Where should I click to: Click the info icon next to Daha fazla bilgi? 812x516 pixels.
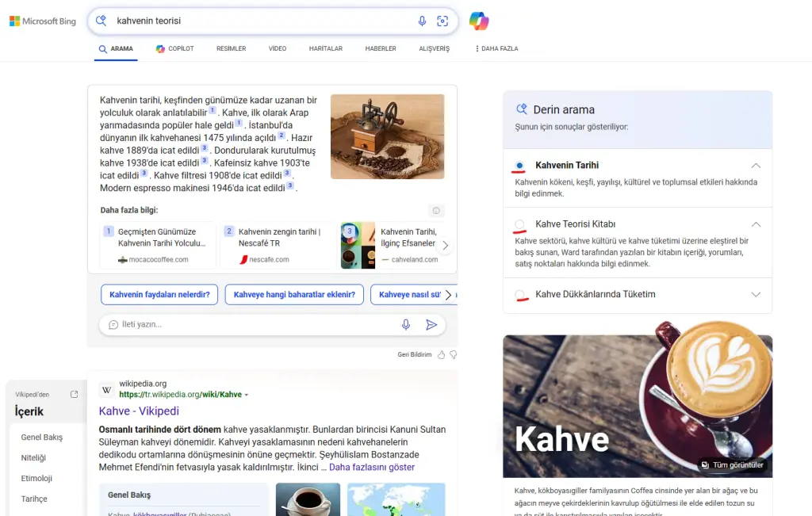point(436,211)
